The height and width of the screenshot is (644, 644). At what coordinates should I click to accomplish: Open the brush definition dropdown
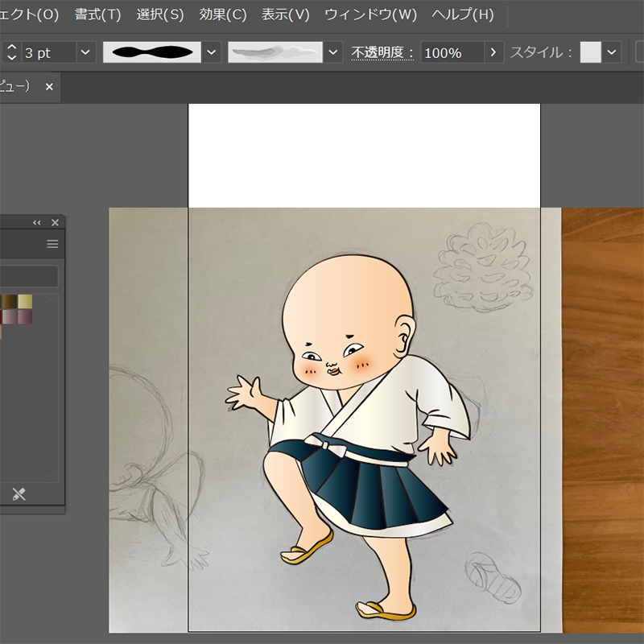coord(333,53)
